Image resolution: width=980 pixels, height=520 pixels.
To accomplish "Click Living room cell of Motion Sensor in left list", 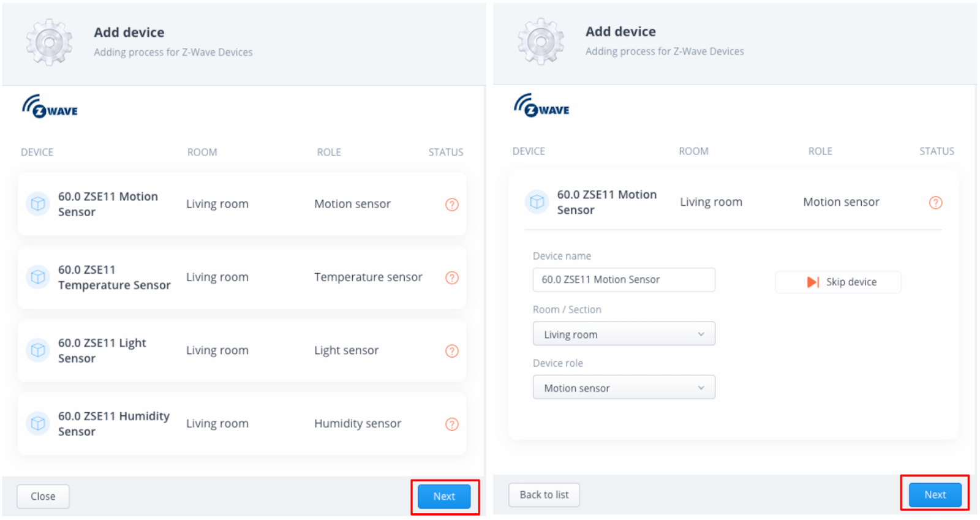I will pos(217,204).
